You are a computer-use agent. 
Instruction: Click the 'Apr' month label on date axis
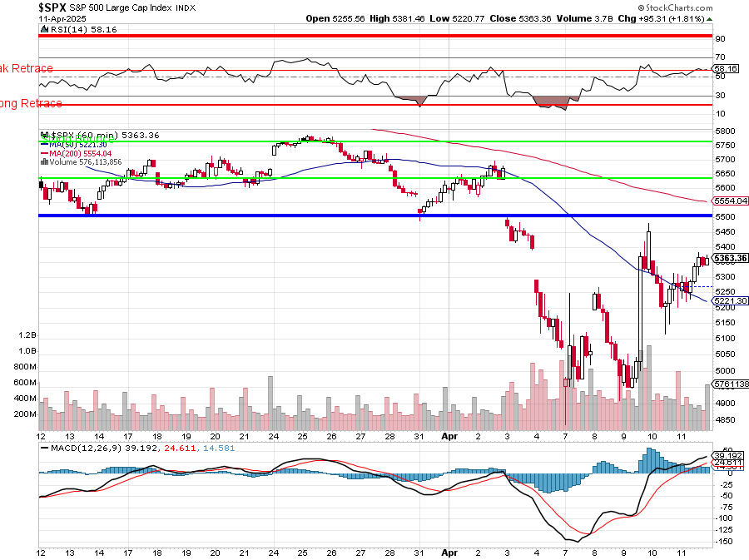click(x=449, y=435)
